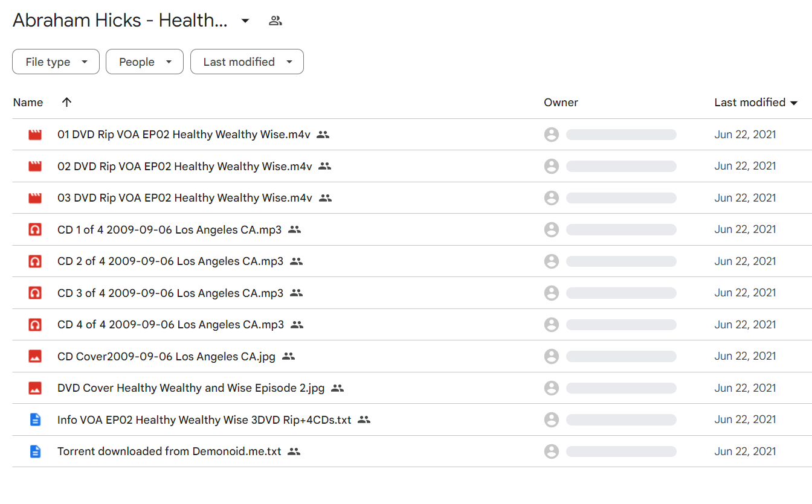
Task: Open the Last modified filter dropdown
Action: (247, 62)
